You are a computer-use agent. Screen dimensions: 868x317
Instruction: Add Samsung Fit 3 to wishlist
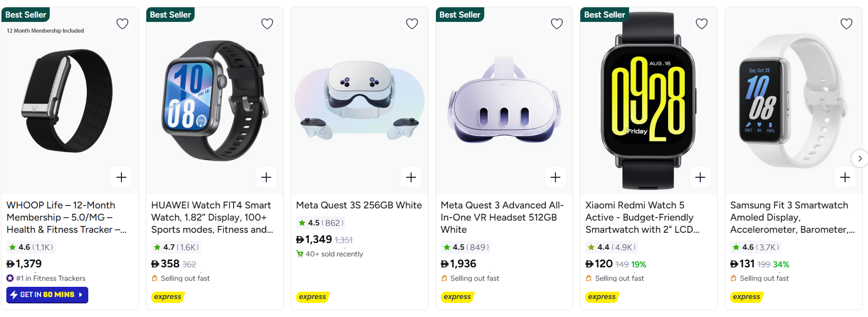(847, 23)
